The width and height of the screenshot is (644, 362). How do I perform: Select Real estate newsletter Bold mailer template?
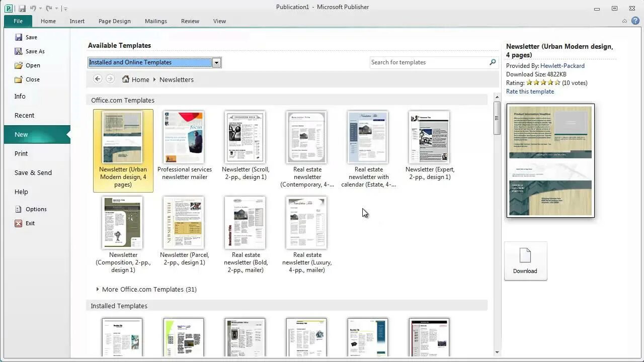246,235
